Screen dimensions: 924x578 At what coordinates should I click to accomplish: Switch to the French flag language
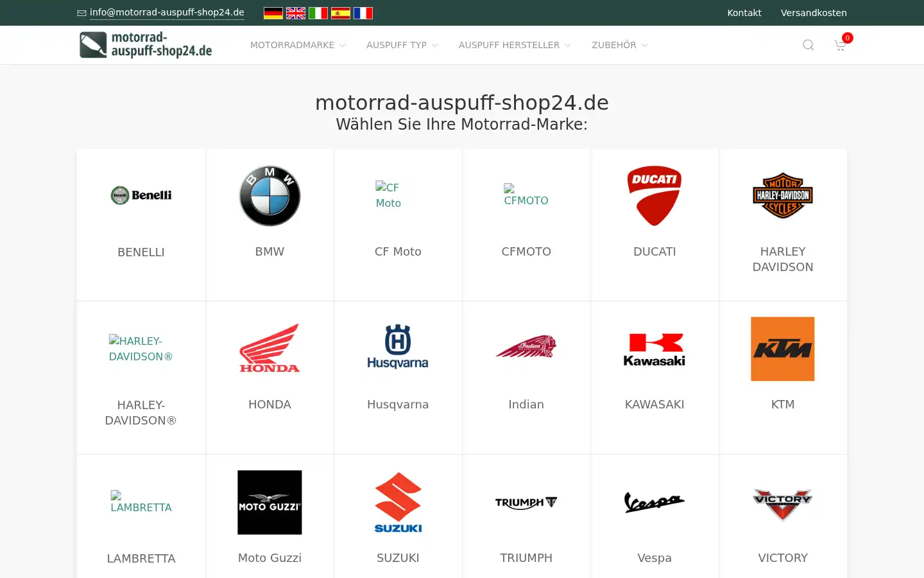(x=363, y=13)
